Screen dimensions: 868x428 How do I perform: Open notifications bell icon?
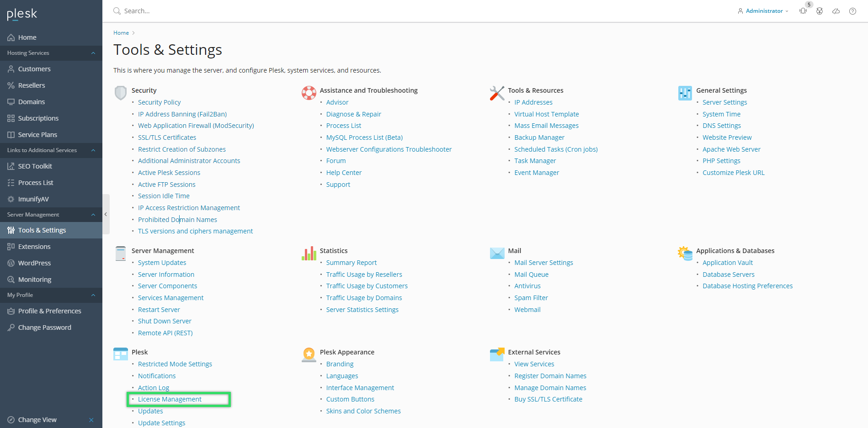pos(803,11)
